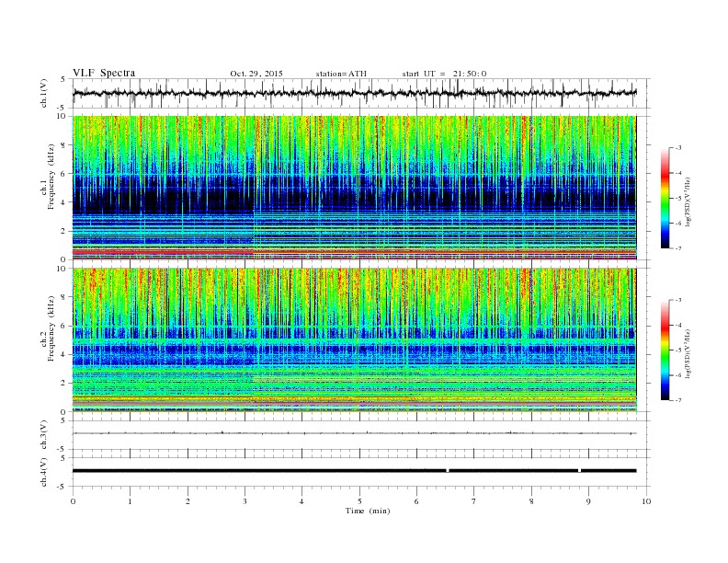Click the ch.1 "Frequency (kHz)" axis label
The height and width of the screenshot is (563, 728).
coord(51,176)
